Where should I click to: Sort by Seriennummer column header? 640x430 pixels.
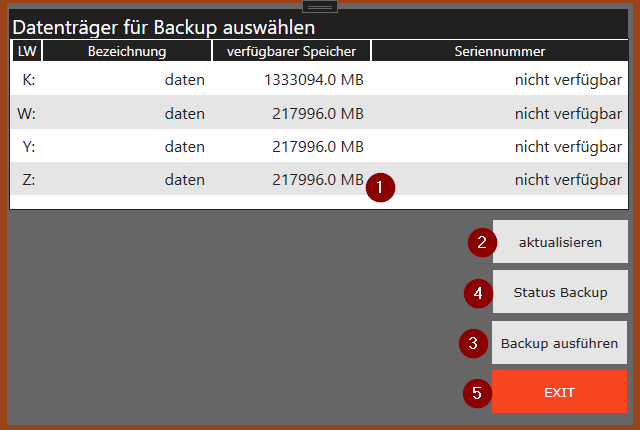pyautogui.click(x=500, y=51)
